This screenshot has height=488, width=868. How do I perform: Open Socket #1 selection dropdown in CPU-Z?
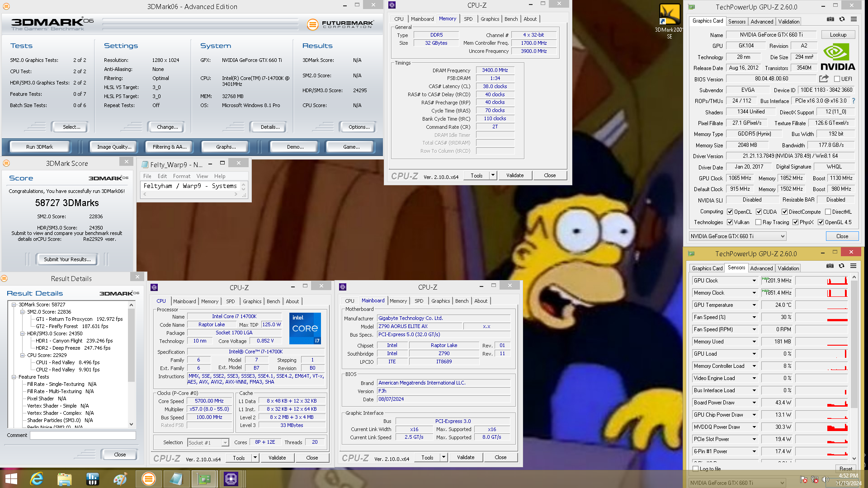[x=208, y=443]
